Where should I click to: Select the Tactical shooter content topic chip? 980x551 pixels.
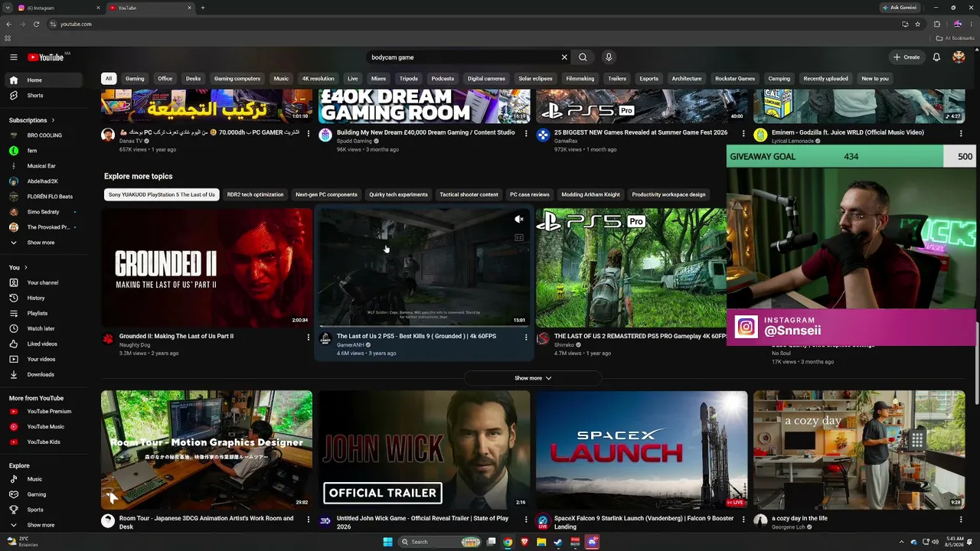tap(469, 194)
